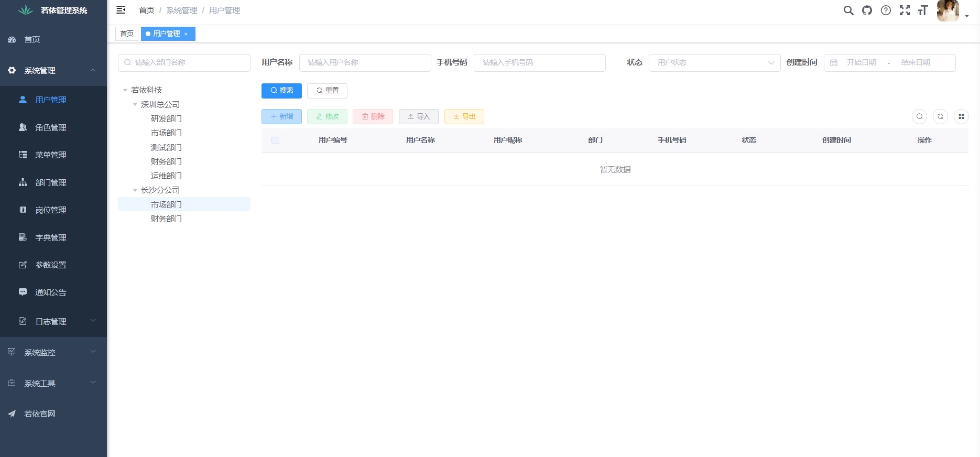Select the 用户管理 tab
Viewport: 980px width, 457px height.
tap(167, 34)
